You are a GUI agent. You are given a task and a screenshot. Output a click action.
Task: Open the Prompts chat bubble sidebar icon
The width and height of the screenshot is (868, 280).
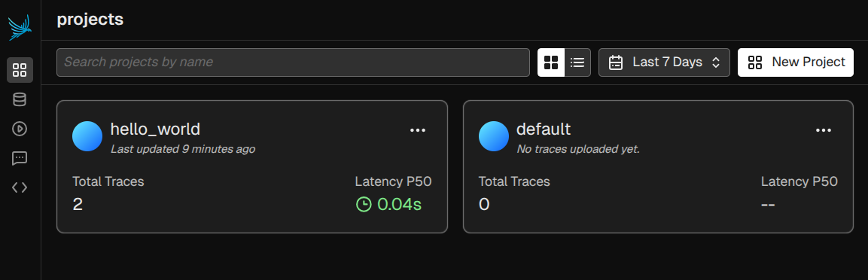tap(20, 158)
